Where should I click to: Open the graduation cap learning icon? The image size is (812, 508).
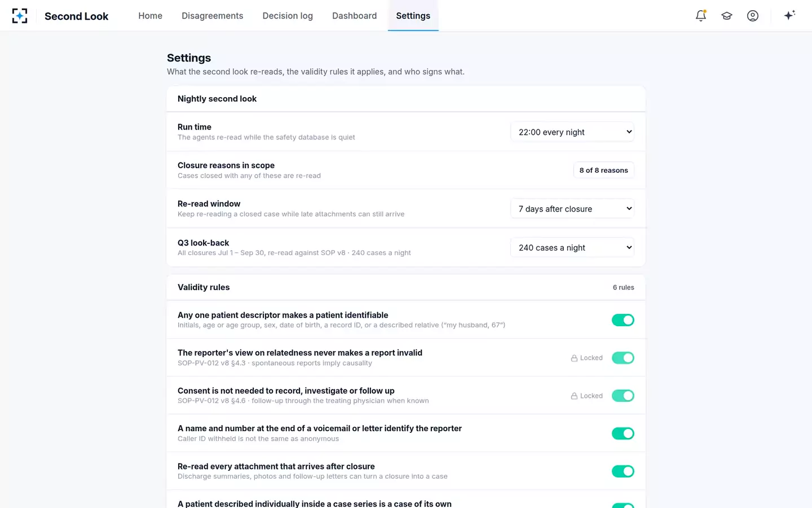click(727, 16)
